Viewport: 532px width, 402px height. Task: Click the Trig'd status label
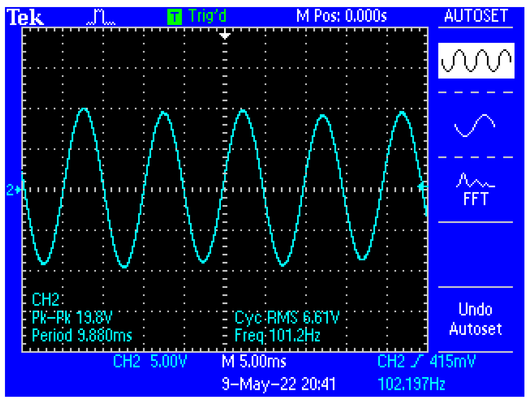tap(207, 16)
